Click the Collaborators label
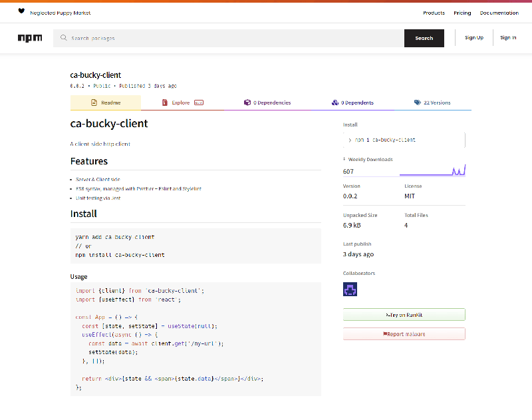This screenshot has width=532, height=420. pyautogui.click(x=359, y=273)
